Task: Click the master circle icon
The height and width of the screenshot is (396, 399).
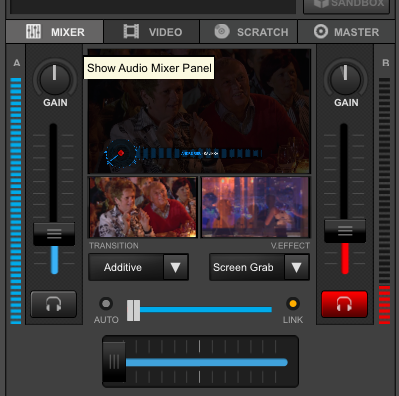Action: (321, 31)
